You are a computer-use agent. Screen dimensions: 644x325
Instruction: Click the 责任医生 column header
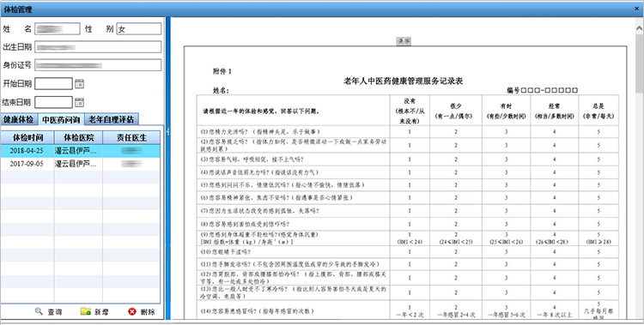131,137
